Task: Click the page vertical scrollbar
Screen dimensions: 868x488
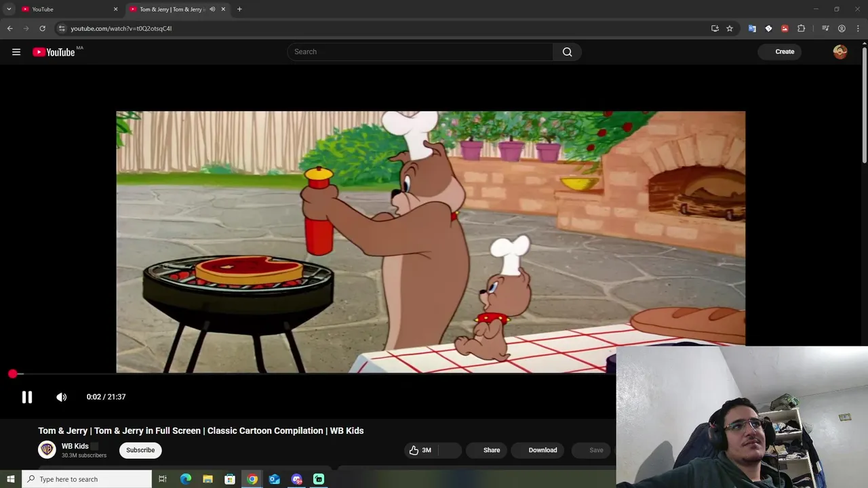Action: click(x=864, y=105)
